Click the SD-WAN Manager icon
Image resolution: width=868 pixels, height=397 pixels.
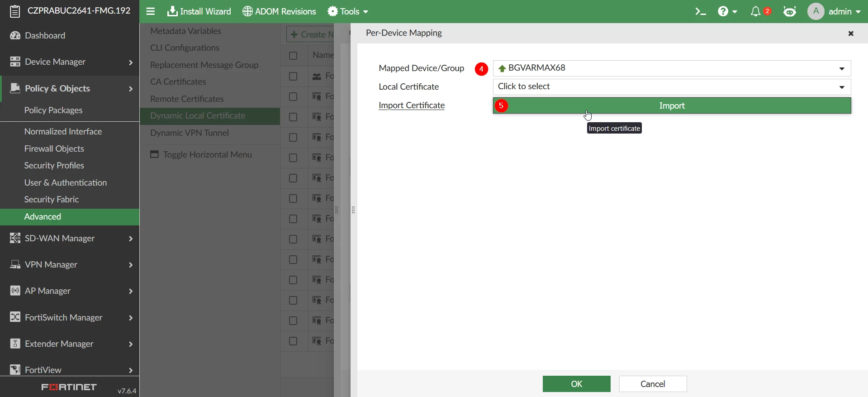15,238
